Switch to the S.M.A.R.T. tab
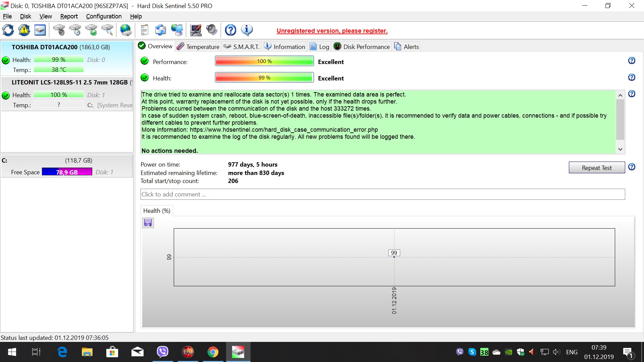The image size is (644, 362). [242, 47]
